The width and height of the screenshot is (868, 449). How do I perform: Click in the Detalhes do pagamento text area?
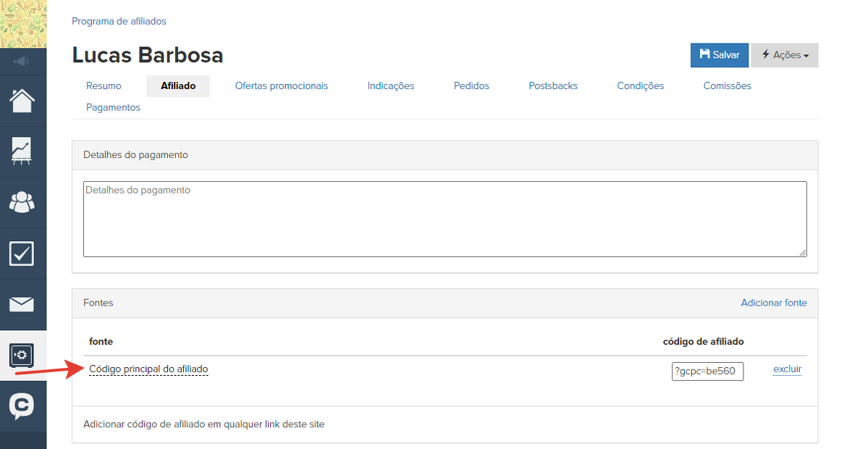pos(444,219)
